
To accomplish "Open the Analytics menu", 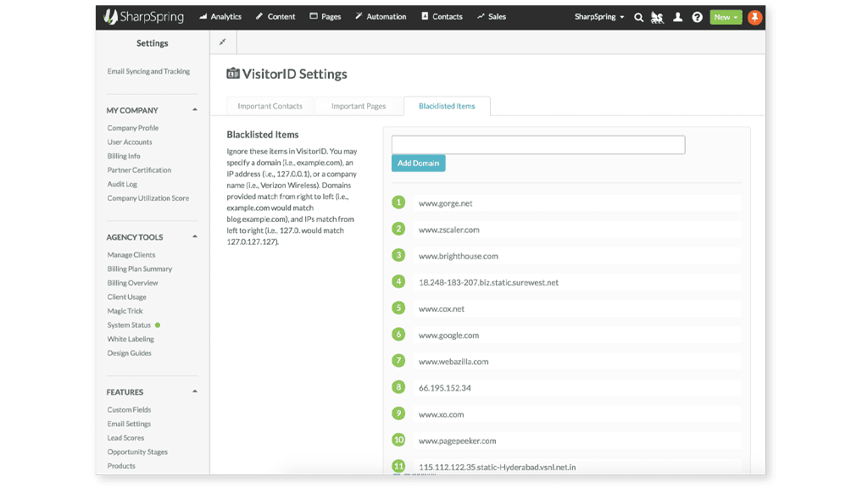I will pyautogui.click(x=220, y=17).
